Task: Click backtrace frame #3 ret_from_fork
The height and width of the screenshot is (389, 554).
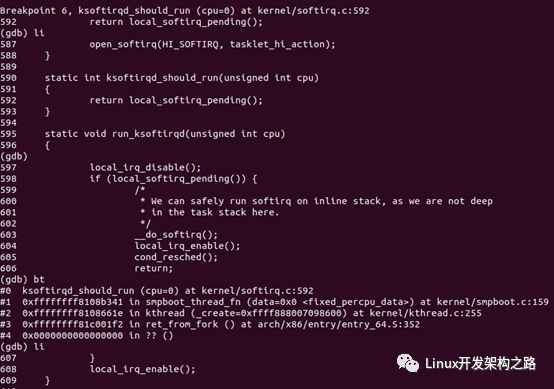Action: click(210, 325)
